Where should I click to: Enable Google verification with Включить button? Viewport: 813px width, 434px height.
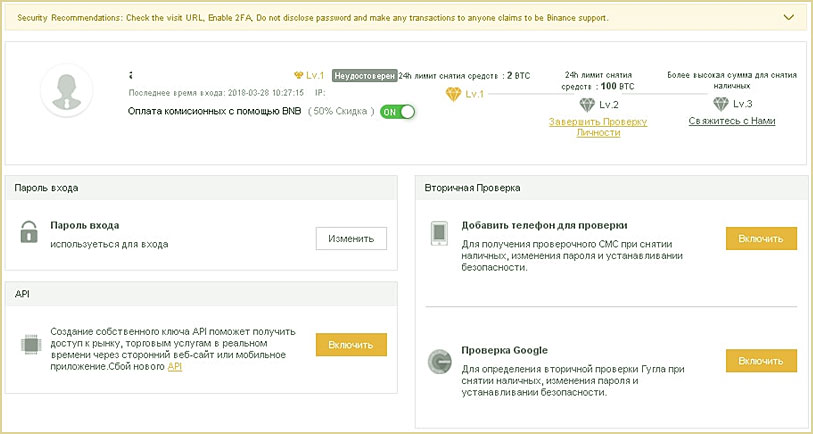point(761,361)
